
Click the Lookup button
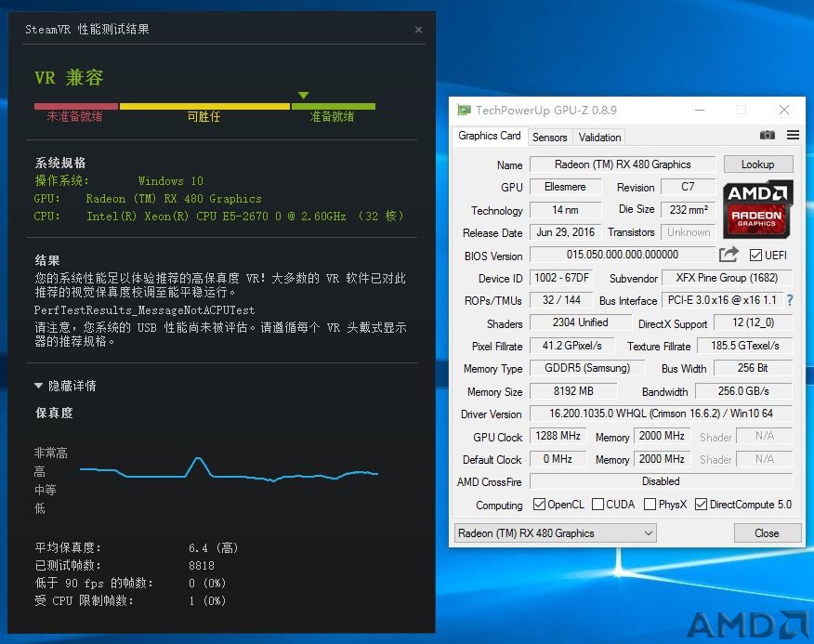point(758,164)
